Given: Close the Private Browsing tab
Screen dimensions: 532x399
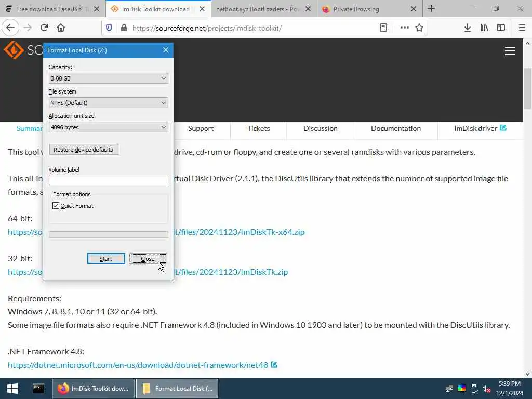Looking at the screenshot, I should 413,9.
